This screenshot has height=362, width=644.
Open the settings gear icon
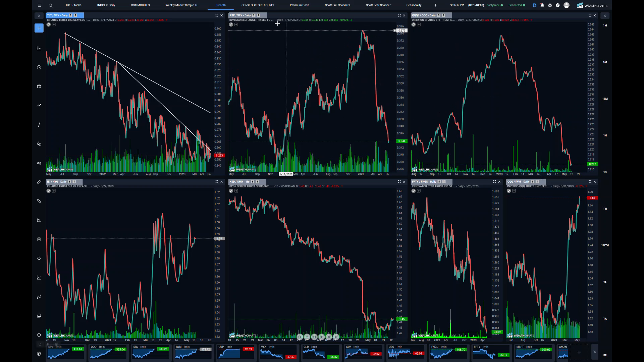pyautogui.click(x=550, y=5)
